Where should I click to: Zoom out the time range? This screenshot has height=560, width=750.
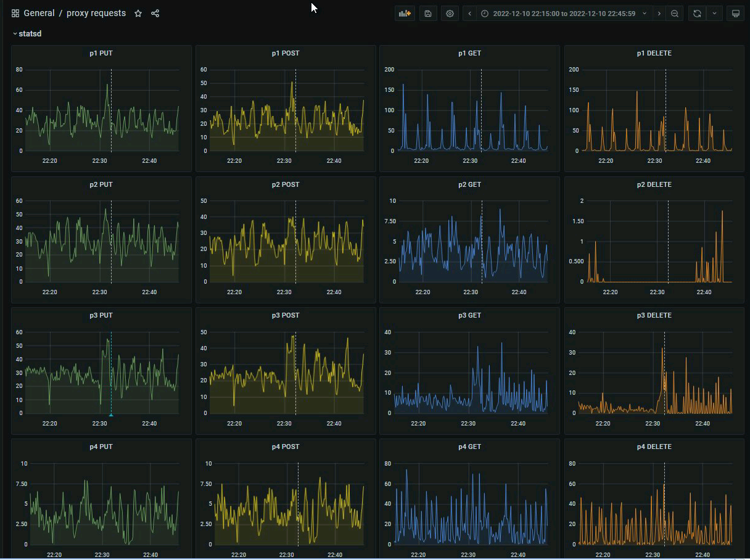pyautogui.click(x=675, y=14)
